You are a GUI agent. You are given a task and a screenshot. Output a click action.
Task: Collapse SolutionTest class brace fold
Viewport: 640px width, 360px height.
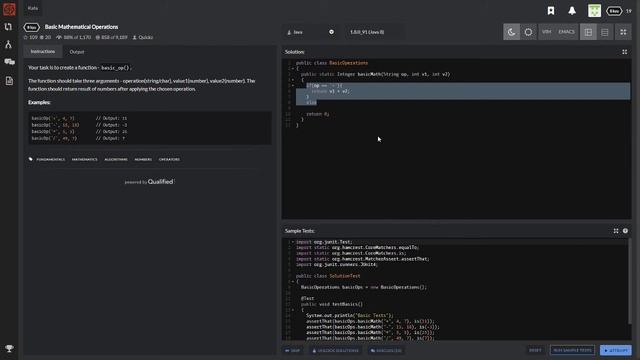click(x=293, y=282)
